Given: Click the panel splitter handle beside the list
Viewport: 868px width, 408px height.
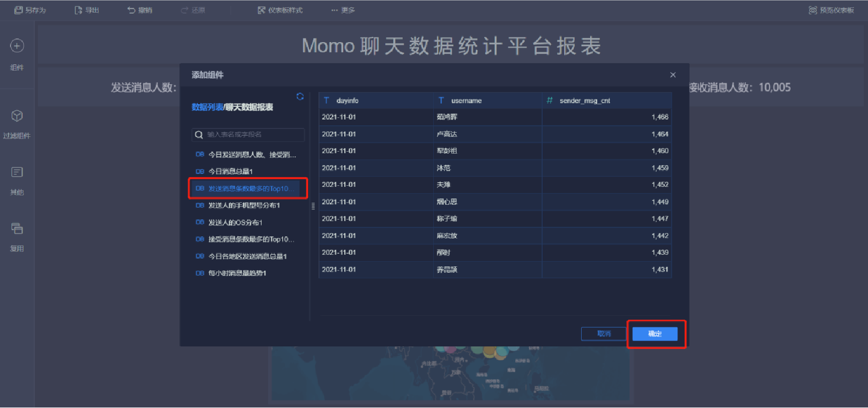Looking at the screenshot, I should pos(313,206).
